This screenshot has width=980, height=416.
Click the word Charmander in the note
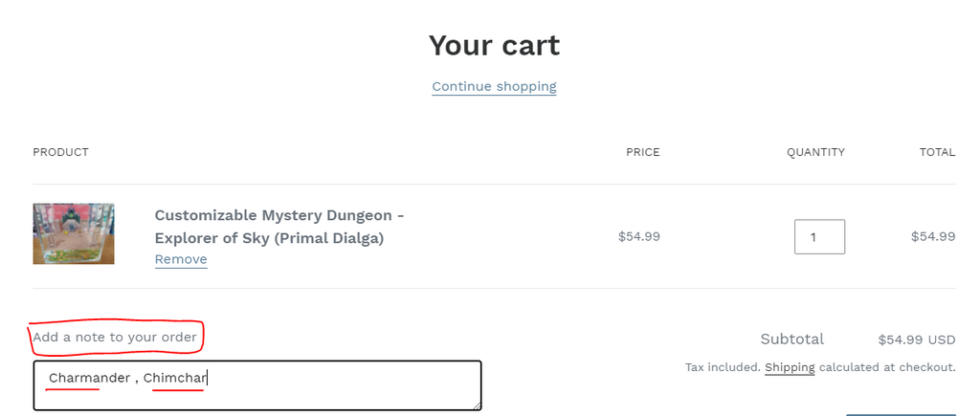pos(89,378)
